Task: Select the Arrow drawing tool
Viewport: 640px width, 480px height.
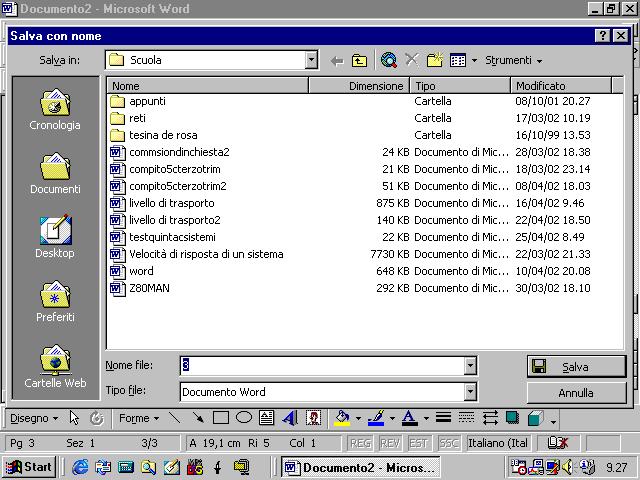Action: [198, 418]
